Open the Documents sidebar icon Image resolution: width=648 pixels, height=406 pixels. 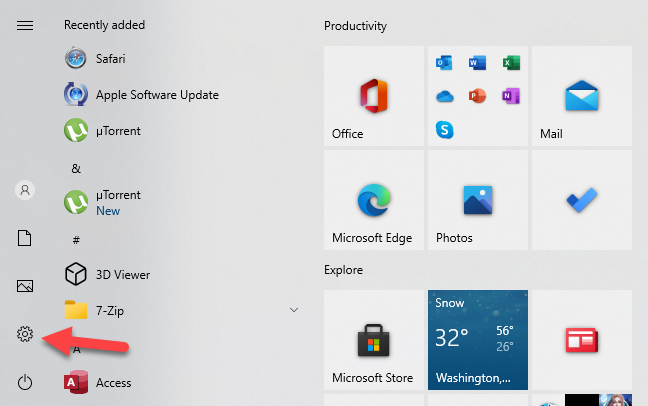(26, 238)
